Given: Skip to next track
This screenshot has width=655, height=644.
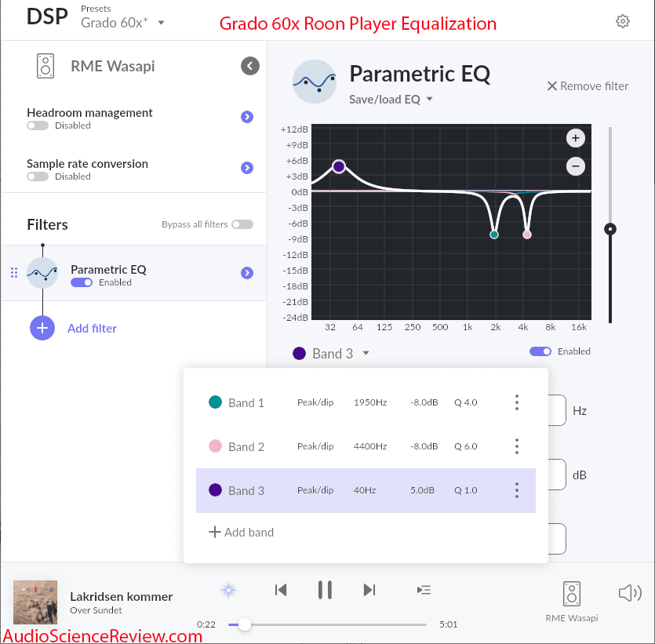Looking at the screenshot, I should coord(369,590).
